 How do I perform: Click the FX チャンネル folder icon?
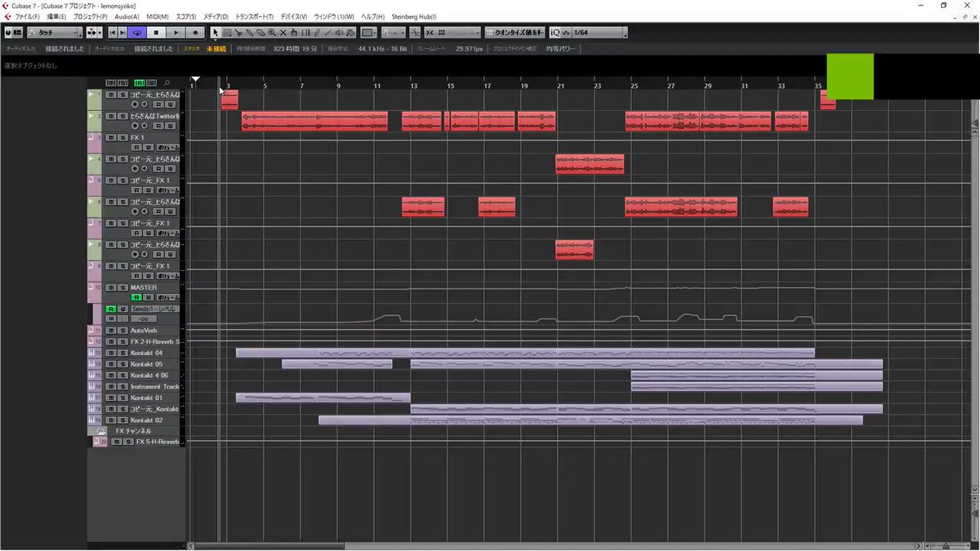[x=100, y=430]
